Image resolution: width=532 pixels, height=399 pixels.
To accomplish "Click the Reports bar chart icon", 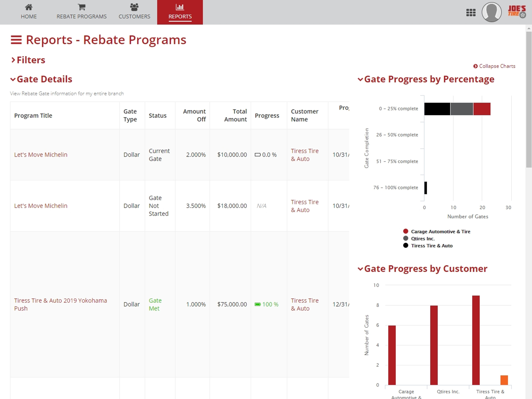I will click(180, 7).
